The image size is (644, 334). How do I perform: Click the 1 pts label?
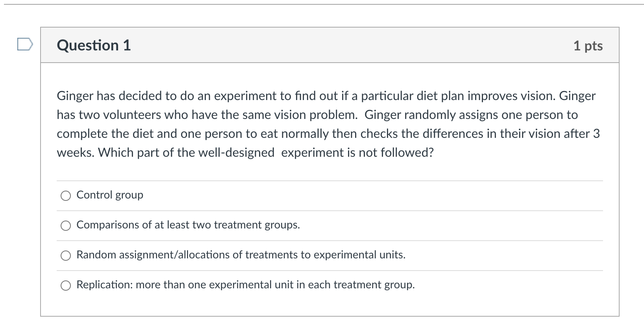coord(588,46)
